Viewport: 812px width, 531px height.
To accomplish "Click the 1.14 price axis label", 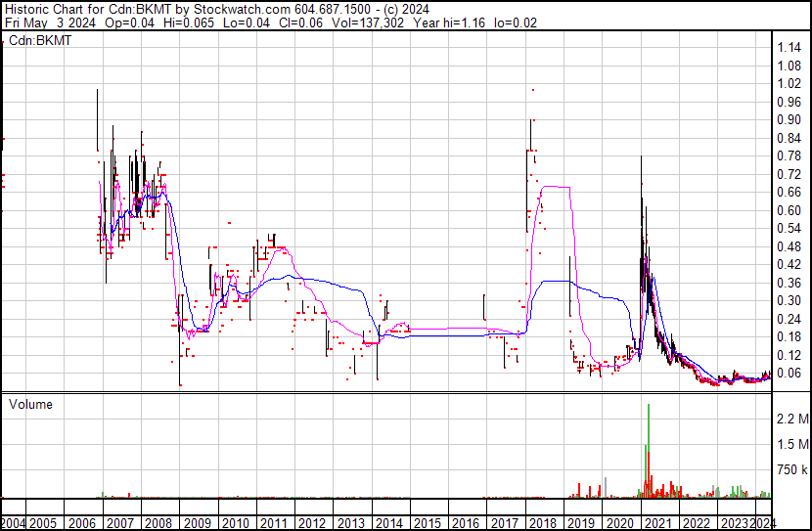I will [789, 48].
